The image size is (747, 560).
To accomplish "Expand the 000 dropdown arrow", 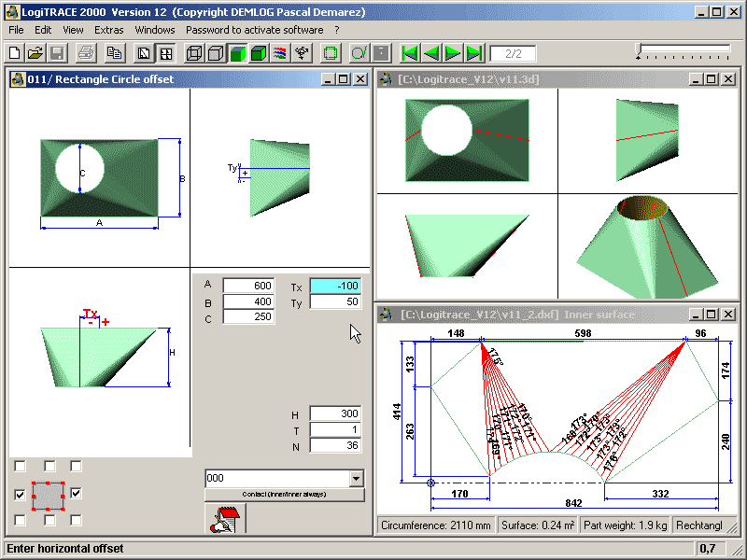I will (x=356, y=478).
